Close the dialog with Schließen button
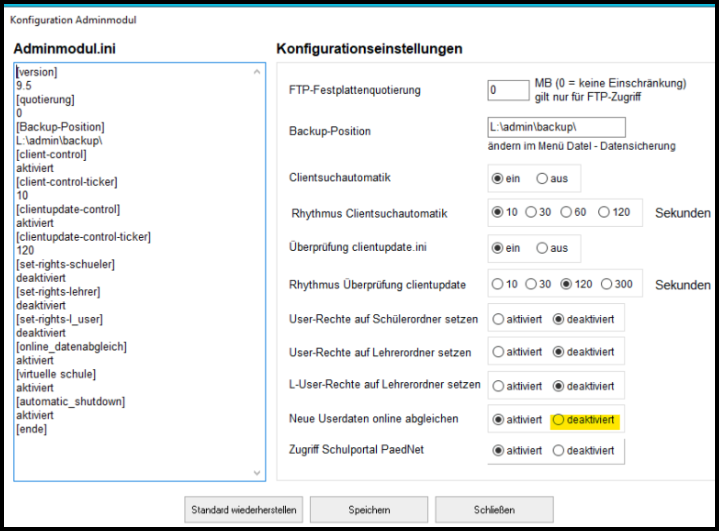The height and width of the screenshot is (531, 719). pos(495,510)
